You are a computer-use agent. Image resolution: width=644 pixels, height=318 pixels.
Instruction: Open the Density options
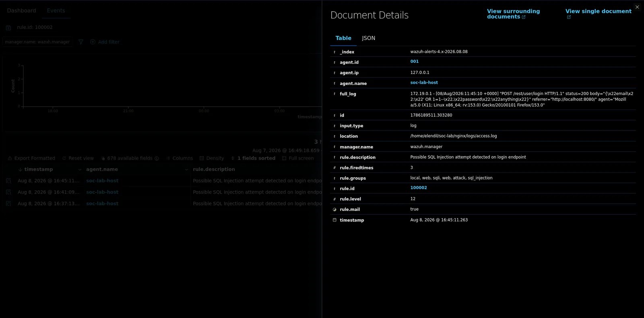pos(212,158)
